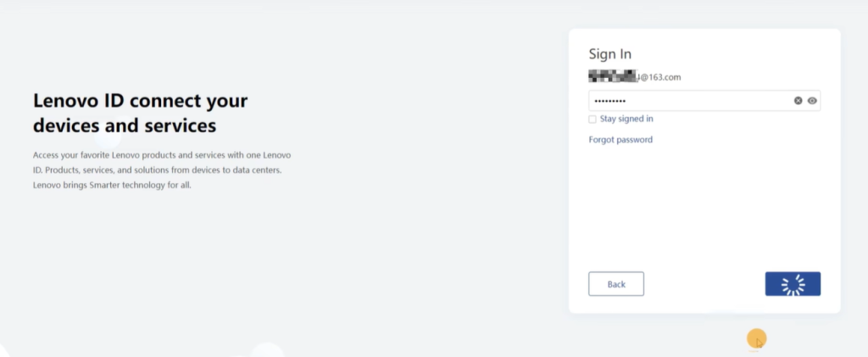Click the masked password dots

pyautogui.click(x=609, y=101)
